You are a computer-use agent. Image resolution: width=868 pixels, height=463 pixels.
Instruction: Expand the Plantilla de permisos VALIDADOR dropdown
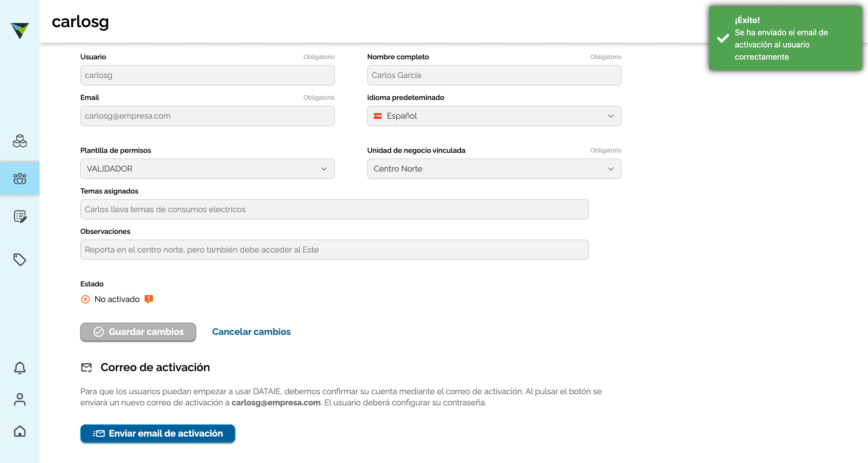(207, 169)
